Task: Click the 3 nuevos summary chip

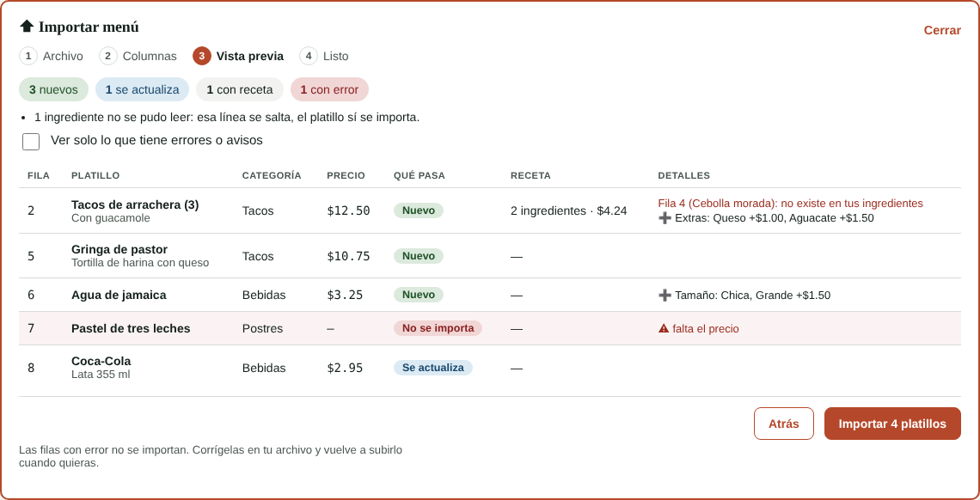Action: pos(54,89)
